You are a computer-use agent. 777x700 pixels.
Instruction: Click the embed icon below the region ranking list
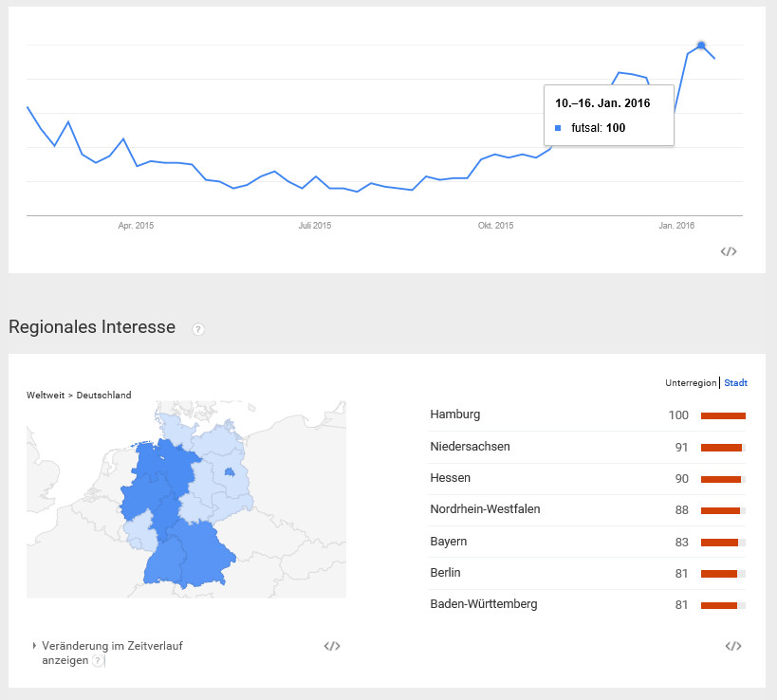[x=732, y=646]
